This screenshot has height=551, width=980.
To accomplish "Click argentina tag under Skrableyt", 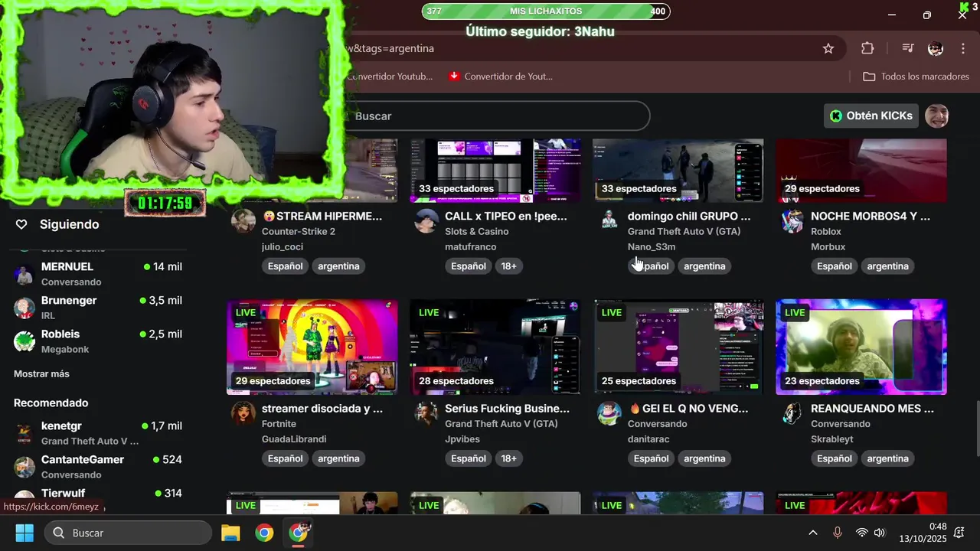I will 887,458.
